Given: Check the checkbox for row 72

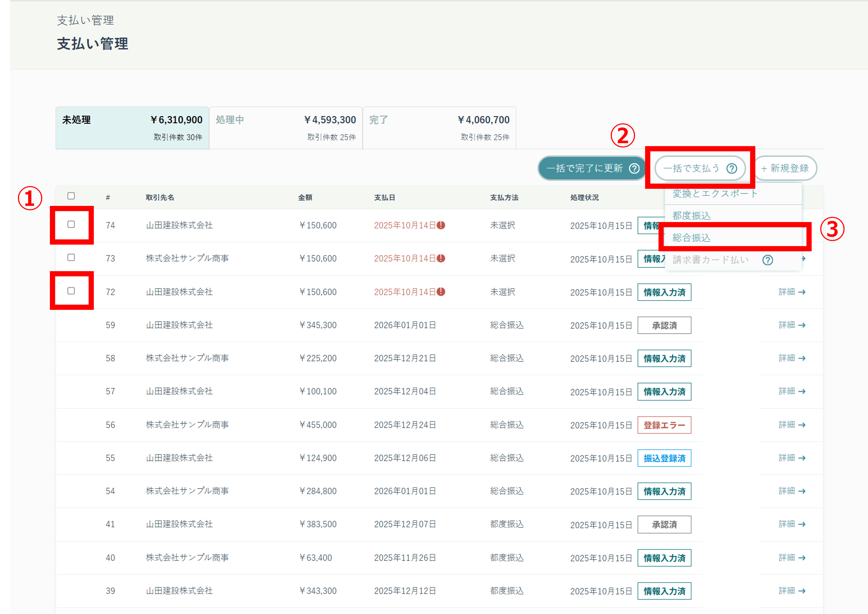Looking at the screenshot, I should (71, 291).
